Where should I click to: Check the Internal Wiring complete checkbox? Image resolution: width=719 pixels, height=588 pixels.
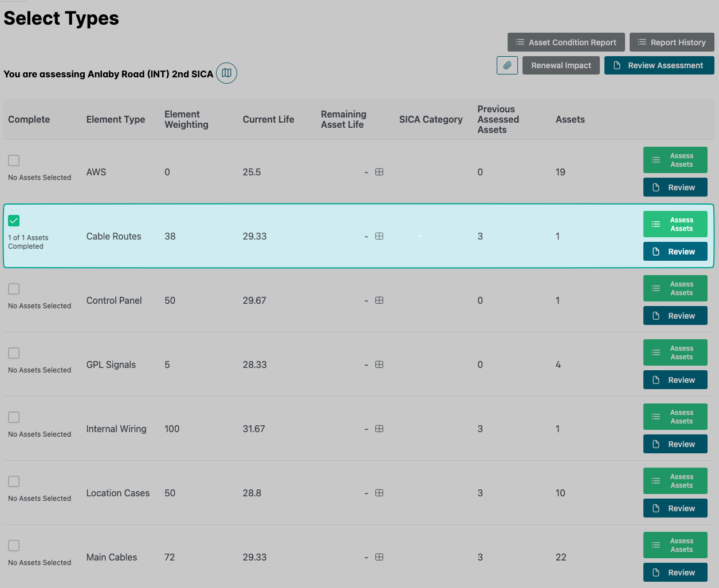point(14,417)
